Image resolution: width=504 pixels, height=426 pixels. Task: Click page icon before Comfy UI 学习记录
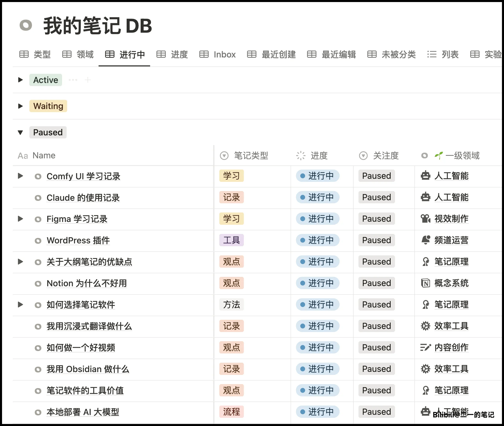point(38,176)
